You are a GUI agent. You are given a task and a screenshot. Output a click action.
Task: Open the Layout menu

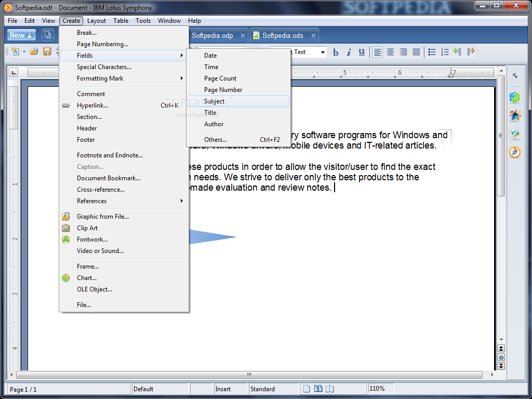click(x=97, y=21)
